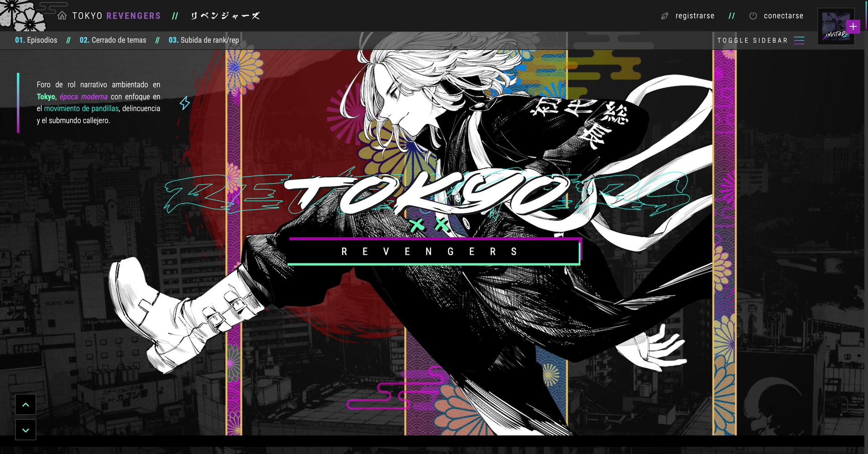Viewport: 868px width, 454px height.
Task: Click the Japanese katakana title text
Action: coord(225,16)
